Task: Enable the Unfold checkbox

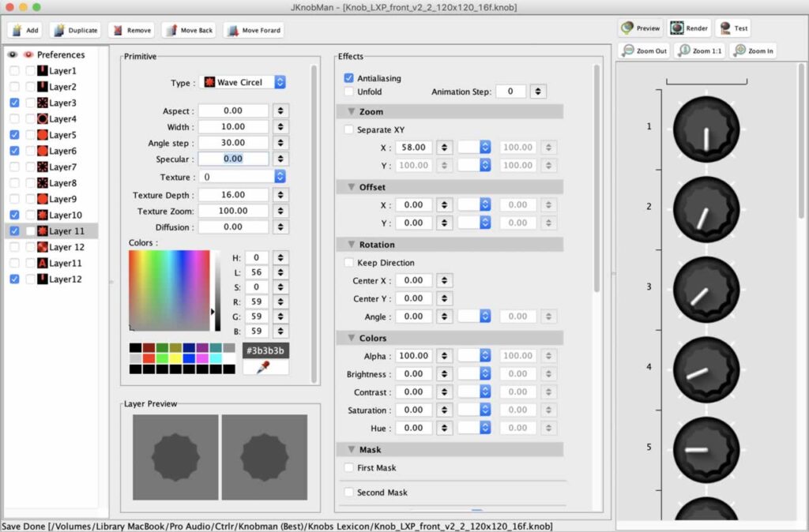Action: coord(349,92)
